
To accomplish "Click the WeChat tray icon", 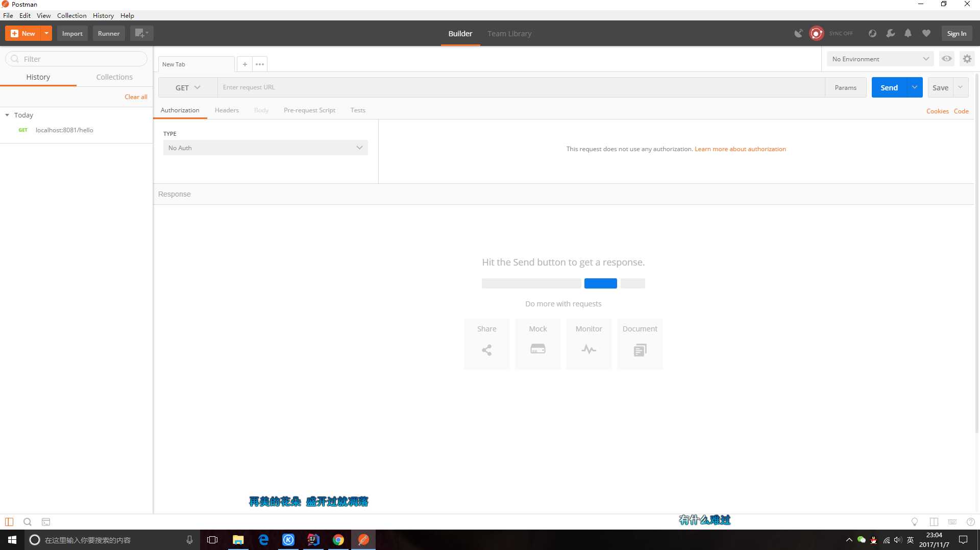I will click(x=862, y=540).
